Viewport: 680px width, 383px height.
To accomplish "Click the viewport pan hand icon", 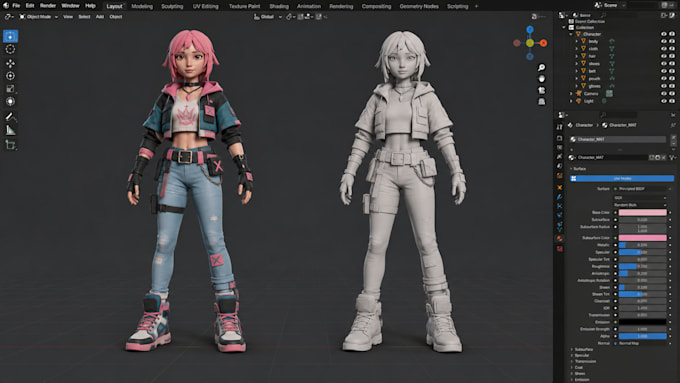I will tap(542, 79).
